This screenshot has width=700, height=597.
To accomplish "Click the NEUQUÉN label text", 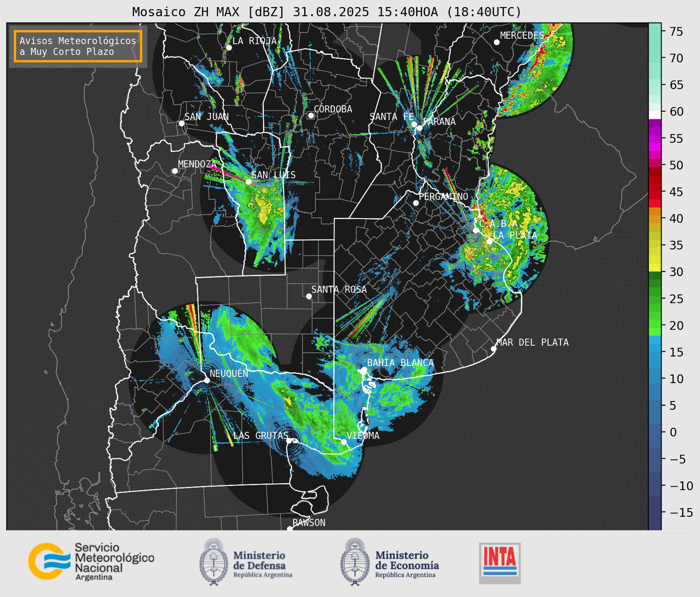I will 229,374.
